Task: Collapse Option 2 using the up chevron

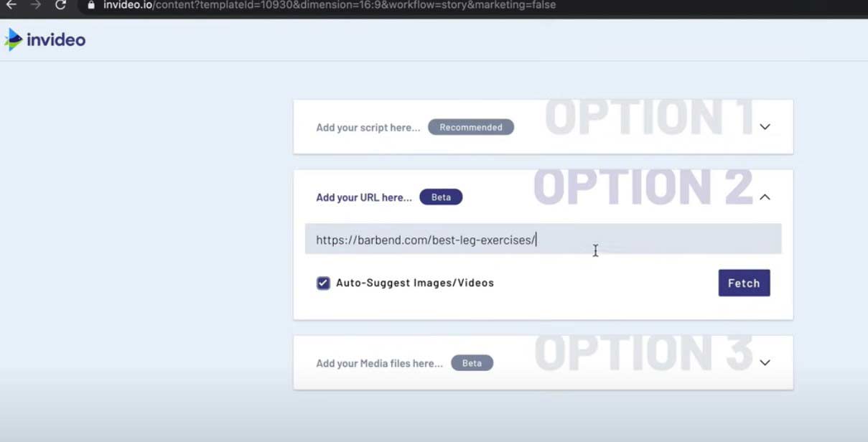Action: pos(765,197)
